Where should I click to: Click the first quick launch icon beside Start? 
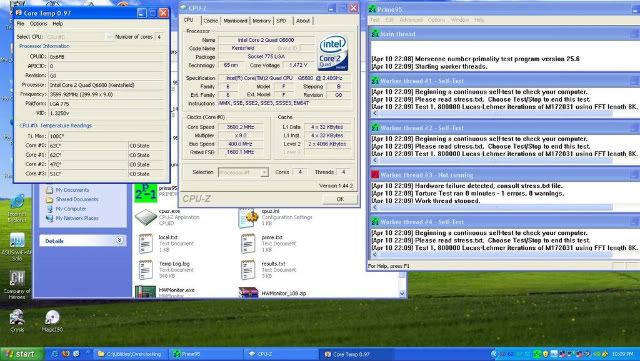[x=55, y=354]
